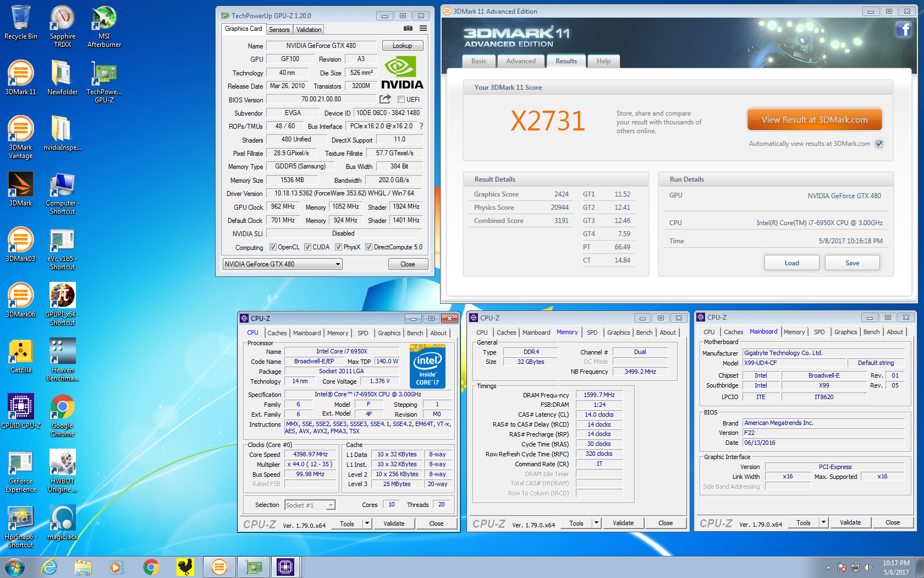
Task: Click Close in CPU-Z Mainboard window
Action: [x=893, y=522]
